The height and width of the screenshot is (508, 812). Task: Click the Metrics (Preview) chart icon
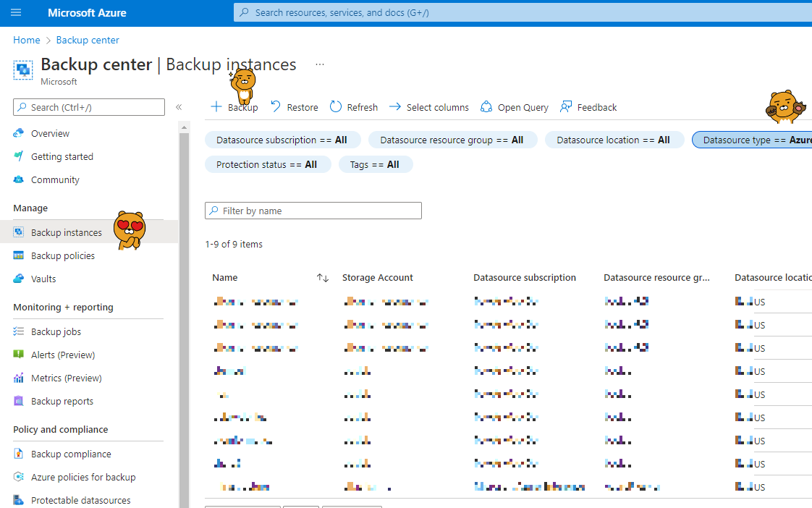[x=19, y=378]
